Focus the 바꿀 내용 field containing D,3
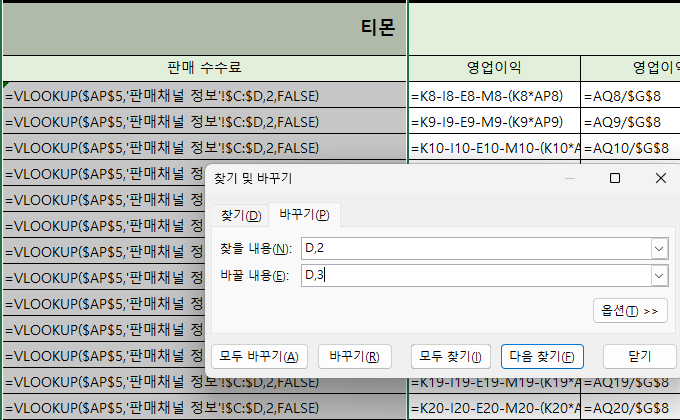680x420 pixels. (x=476, y=276)
